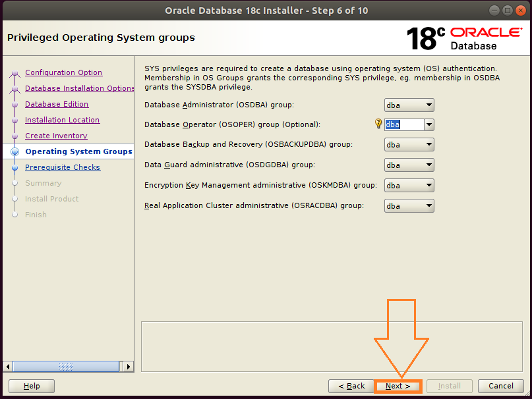Open the Installation Location step
The height and width of the screenshot is (399, 532).
[x=62, y=120]
